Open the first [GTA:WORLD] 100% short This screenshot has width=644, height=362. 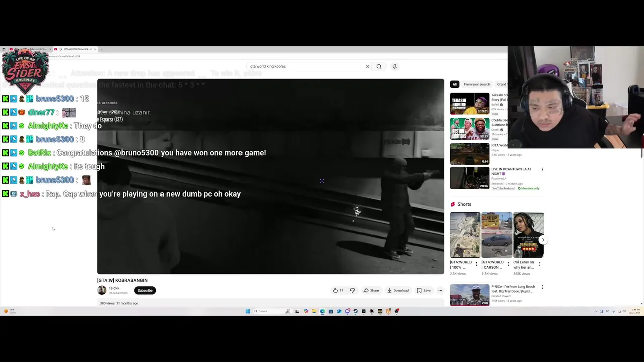465,235
